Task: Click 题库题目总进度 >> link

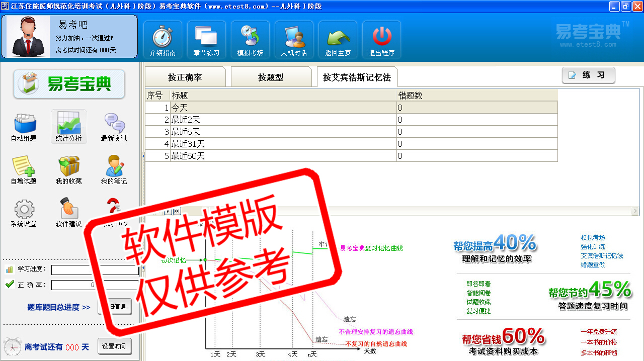Action: tap(59, 307)
